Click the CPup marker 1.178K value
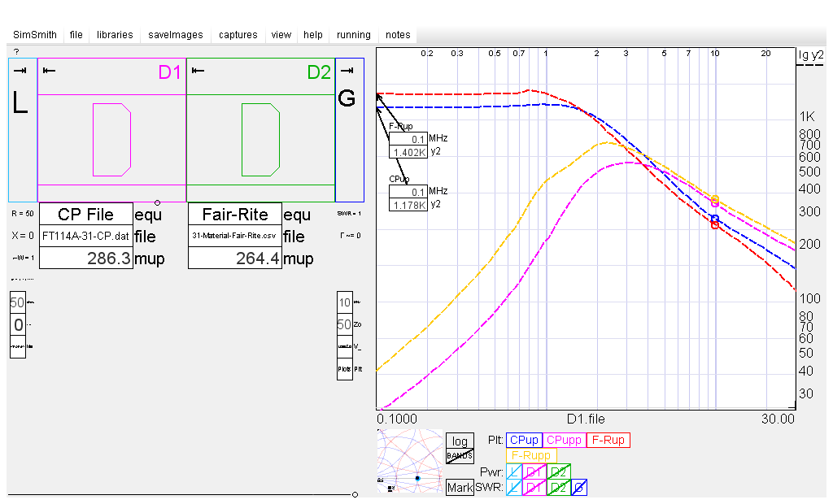The height and width of the screenshot is (504, 833). tap(408, 205)
